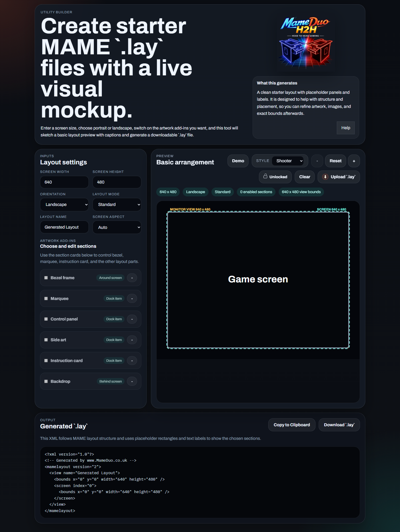Click the Screen Height input field
This screenshot has width=400, height=532.
coord(117,182)
